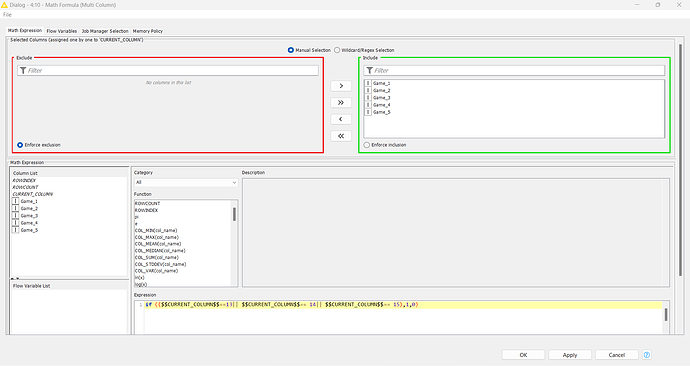Click the integer icon of Game_3 in Column List
This screenshot has width=690, height=366.
[15, 216]
